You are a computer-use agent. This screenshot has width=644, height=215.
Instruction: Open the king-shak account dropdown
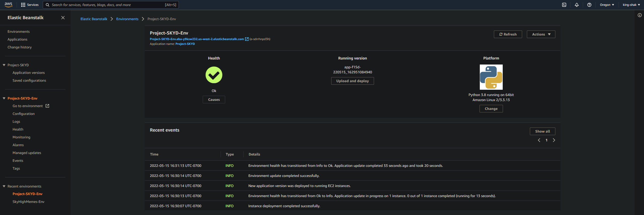(631, 5)
